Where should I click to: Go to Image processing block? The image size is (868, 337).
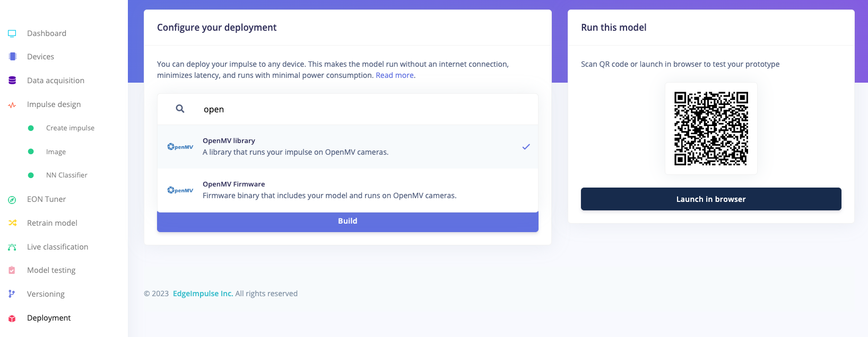click(x=56, y=152)
